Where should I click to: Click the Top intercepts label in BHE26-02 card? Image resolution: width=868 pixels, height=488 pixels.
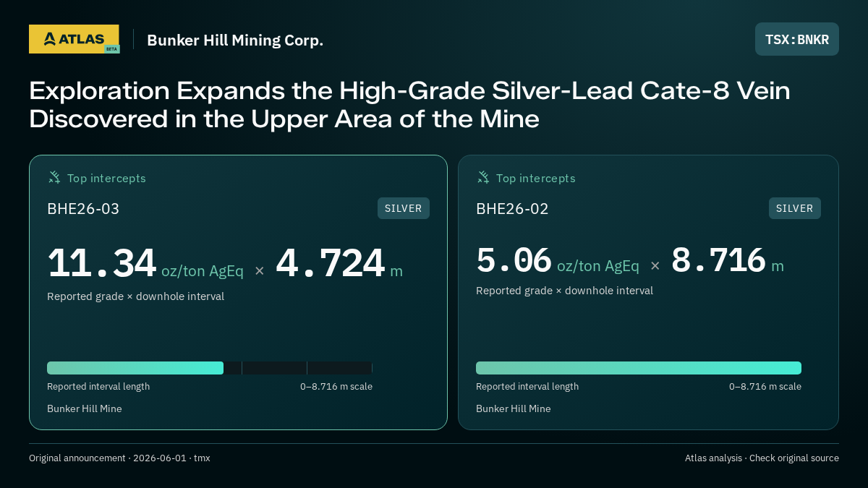pos(535,178)
